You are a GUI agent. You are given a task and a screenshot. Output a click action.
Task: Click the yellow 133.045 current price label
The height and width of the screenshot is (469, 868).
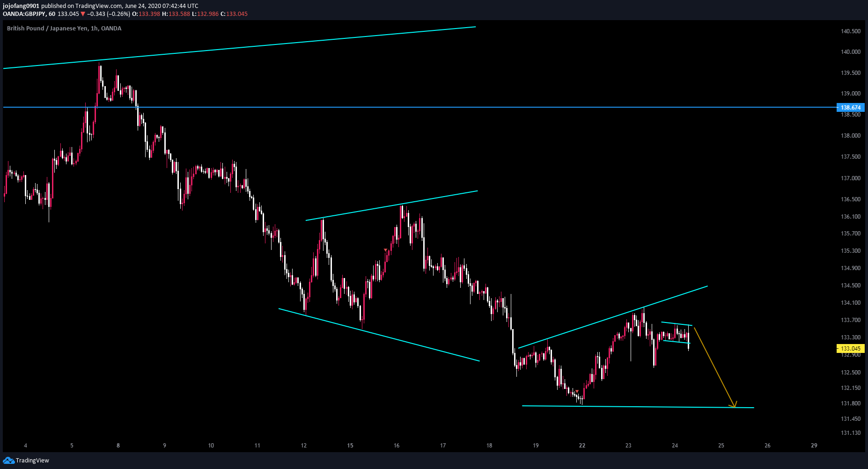(x=850, y=348)
